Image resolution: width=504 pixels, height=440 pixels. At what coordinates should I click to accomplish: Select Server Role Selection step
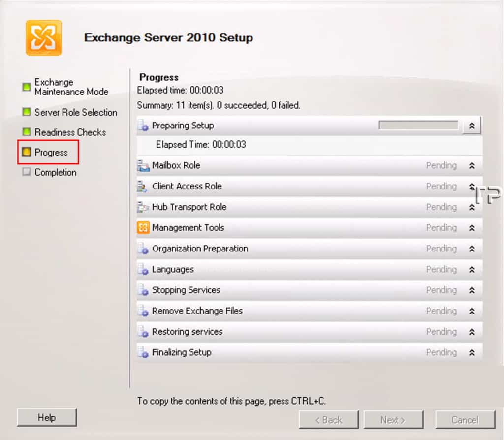(76, 112)
